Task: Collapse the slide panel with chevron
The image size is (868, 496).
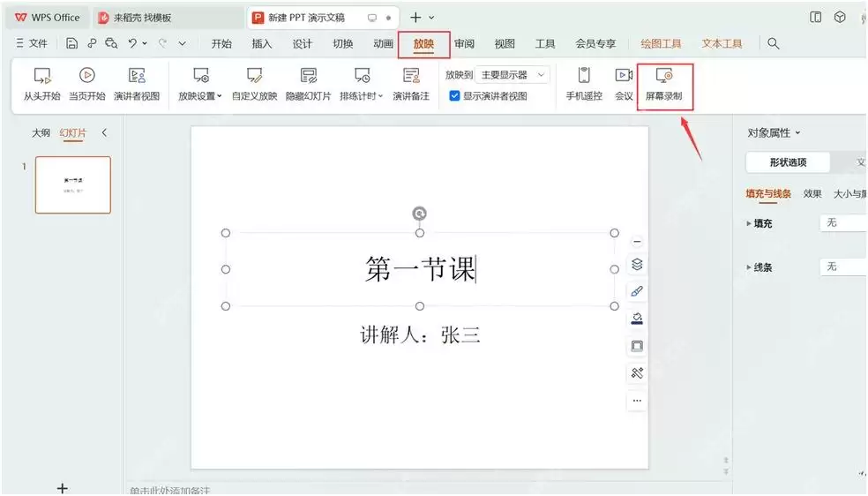Action: point(104,133)
